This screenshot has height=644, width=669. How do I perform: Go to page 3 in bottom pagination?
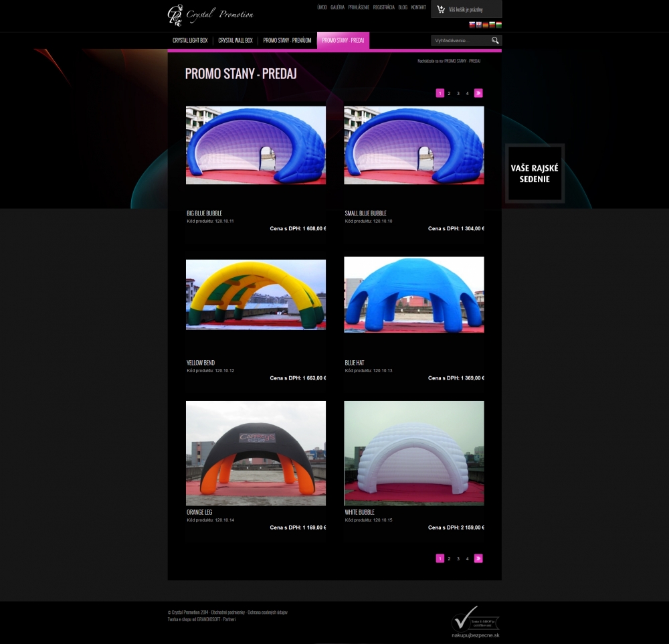pos(458,558)
